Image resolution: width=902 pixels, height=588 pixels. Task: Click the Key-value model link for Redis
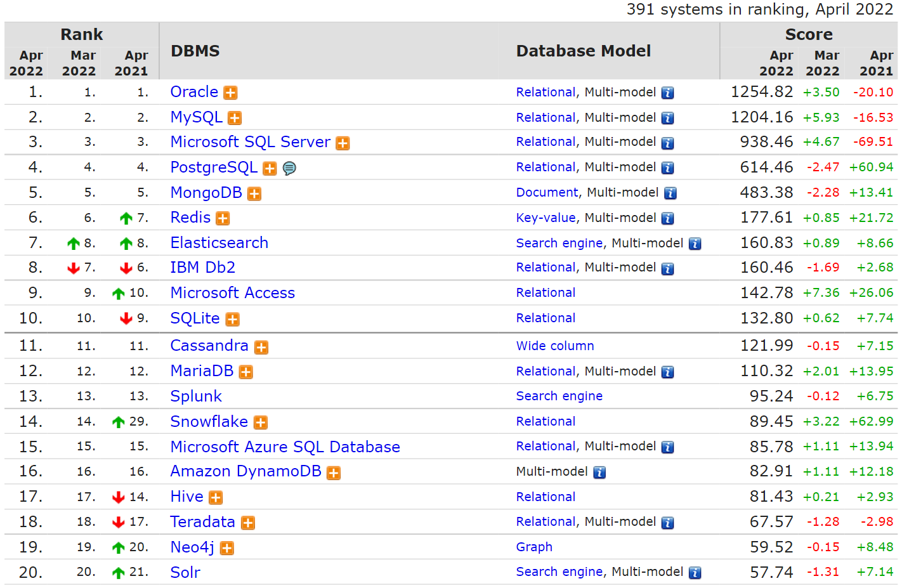(546, 218)
